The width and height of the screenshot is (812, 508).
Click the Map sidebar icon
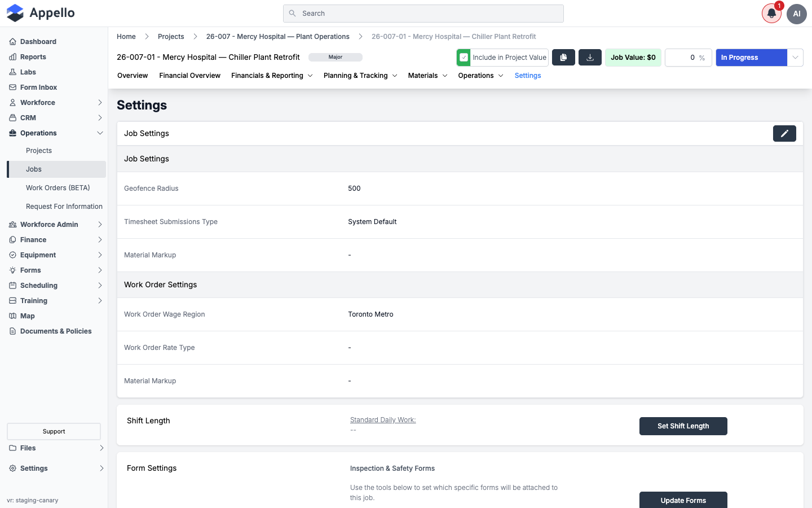(x=12, y=316)
